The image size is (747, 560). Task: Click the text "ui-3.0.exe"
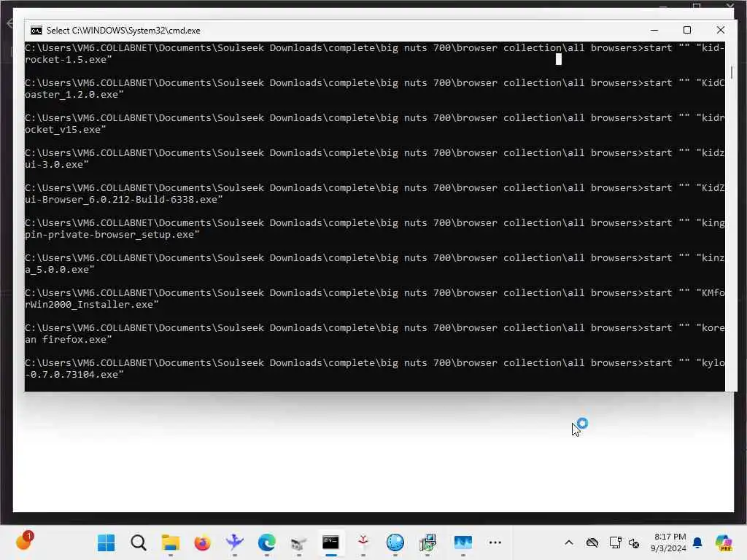point(57,165)
